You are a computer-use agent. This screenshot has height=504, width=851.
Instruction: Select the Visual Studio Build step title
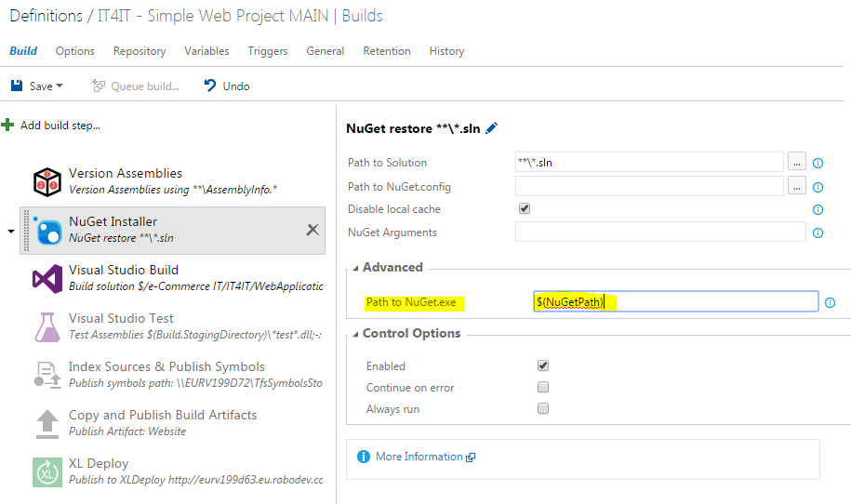pos(124,270)
